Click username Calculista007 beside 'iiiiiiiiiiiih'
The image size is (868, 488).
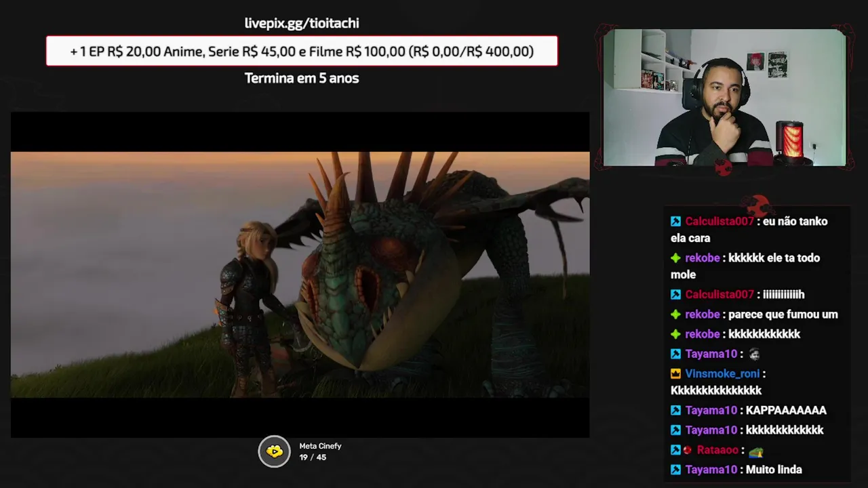click(719, 295)
